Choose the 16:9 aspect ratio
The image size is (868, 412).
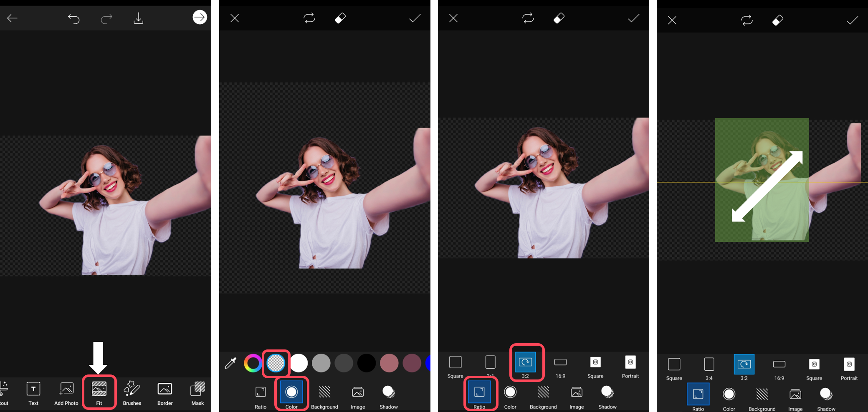click(x=560, y=362)
